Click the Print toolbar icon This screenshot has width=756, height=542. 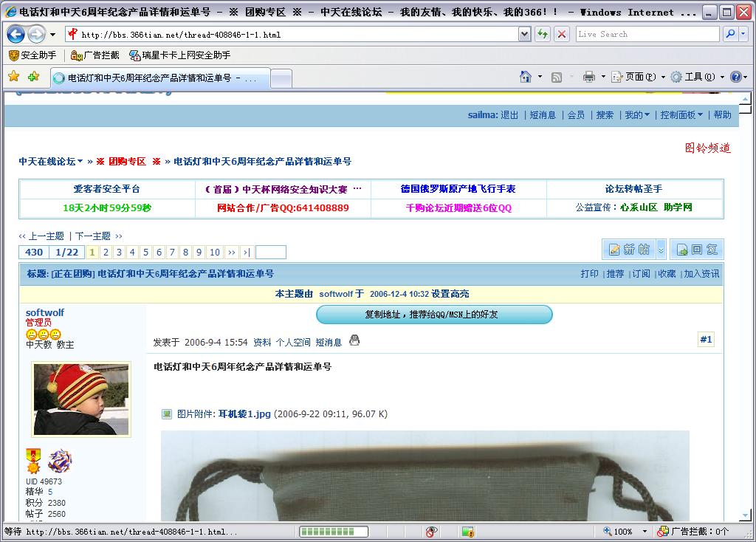588,77
